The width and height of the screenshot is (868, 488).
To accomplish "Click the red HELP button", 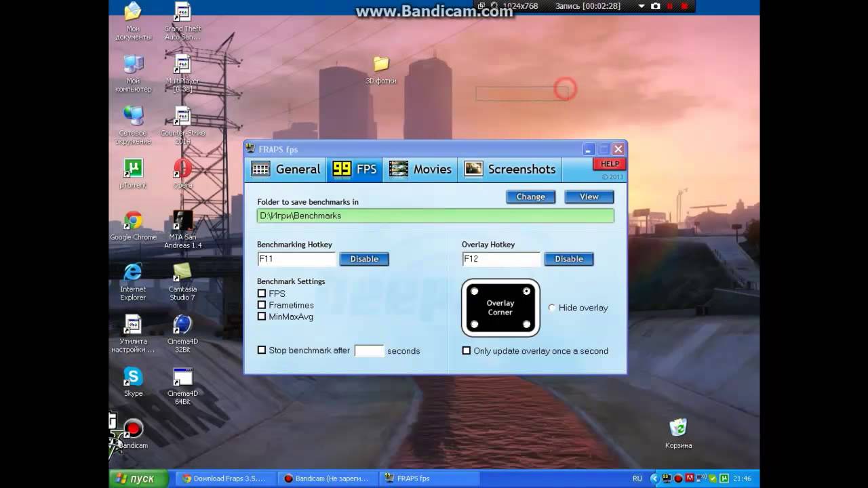I will coord(610,164).
